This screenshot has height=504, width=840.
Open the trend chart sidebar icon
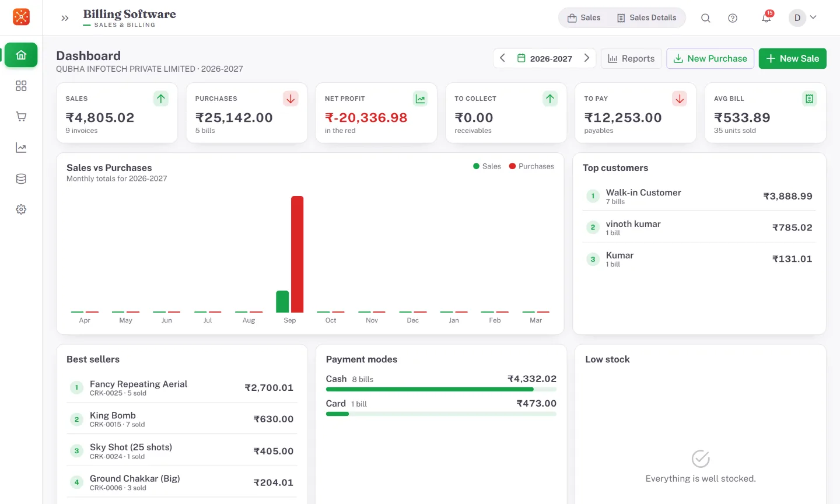pyautogui.click(x=21, y=148)
